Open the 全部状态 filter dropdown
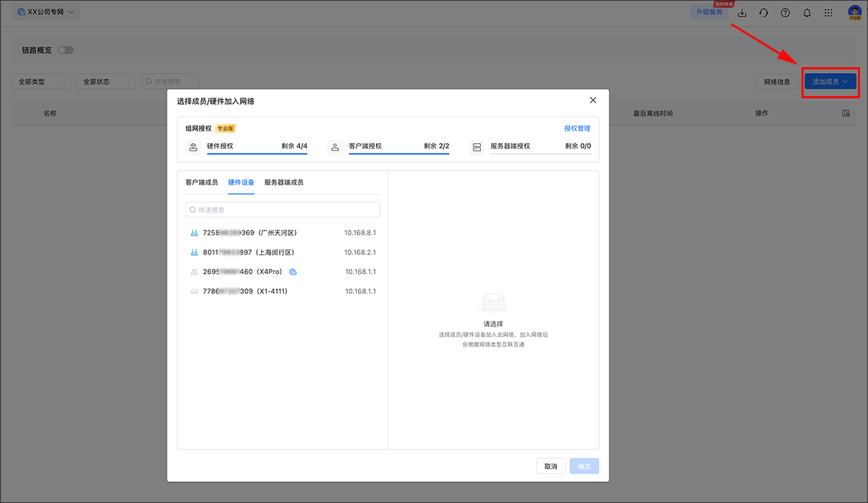Screen dimensions: 868x503 click(106, 82)
